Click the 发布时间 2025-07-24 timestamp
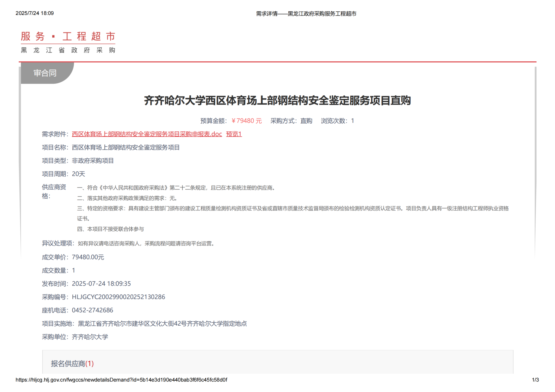The width and height of the screenshot is (555, 392). (x=101, y=284)
